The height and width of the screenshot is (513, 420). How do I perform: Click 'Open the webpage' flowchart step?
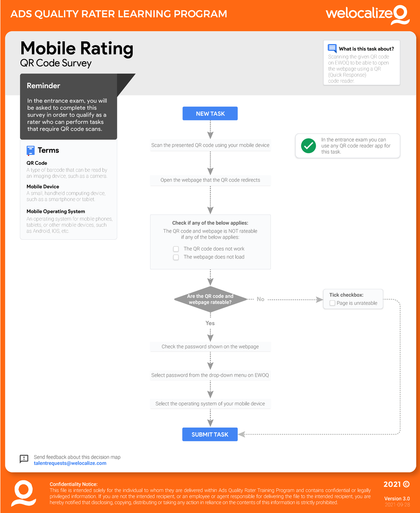(x=210, y=180)
